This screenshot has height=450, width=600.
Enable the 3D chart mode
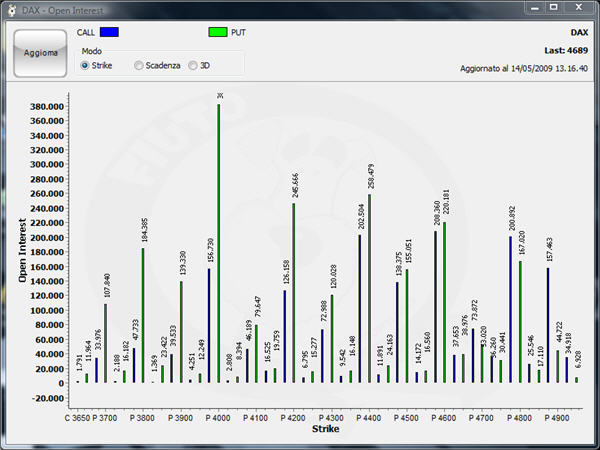click(193, 65)
